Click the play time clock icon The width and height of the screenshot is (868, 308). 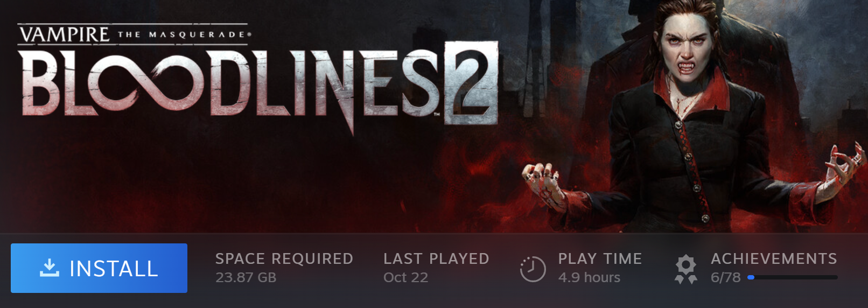pyautogui.click(x=533, y=269)
